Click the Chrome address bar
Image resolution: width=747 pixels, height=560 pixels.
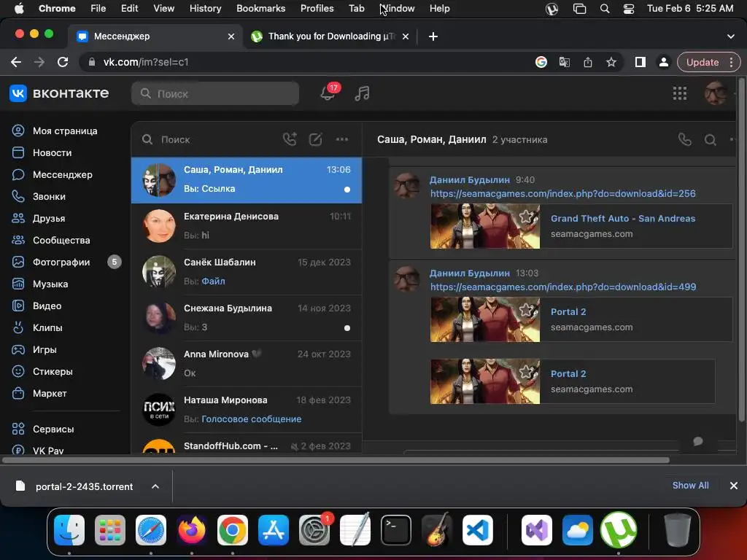[x=305, y=62]
